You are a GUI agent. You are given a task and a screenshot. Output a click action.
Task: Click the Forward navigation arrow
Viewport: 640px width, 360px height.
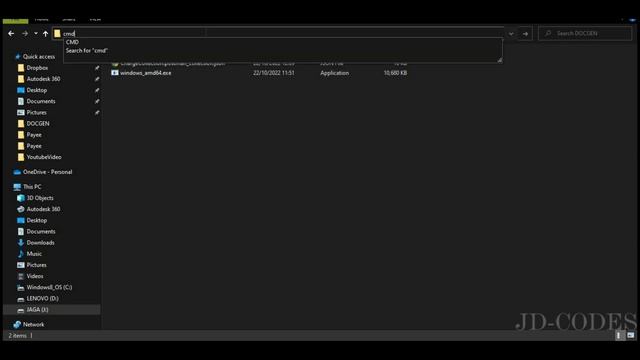pos(25,33)
